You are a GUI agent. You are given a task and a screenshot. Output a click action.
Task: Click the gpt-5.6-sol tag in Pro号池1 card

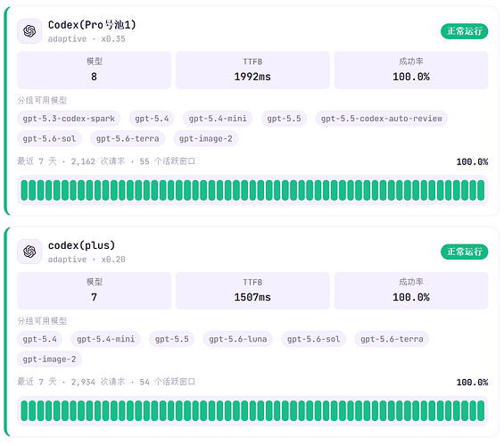point(49,138)
